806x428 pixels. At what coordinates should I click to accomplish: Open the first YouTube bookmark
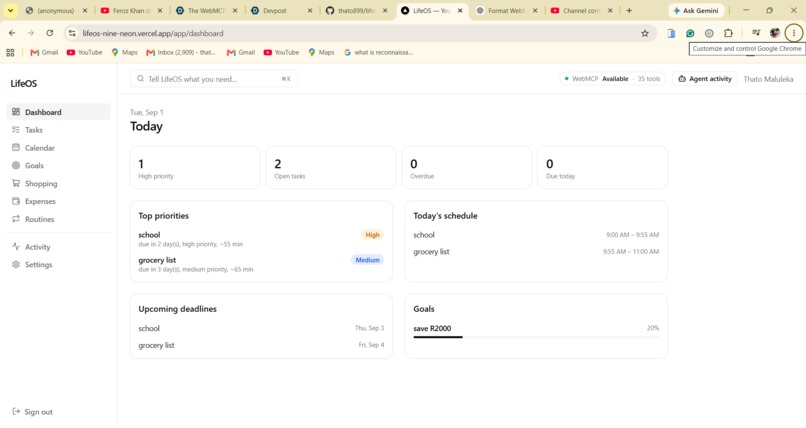point(84,52)
